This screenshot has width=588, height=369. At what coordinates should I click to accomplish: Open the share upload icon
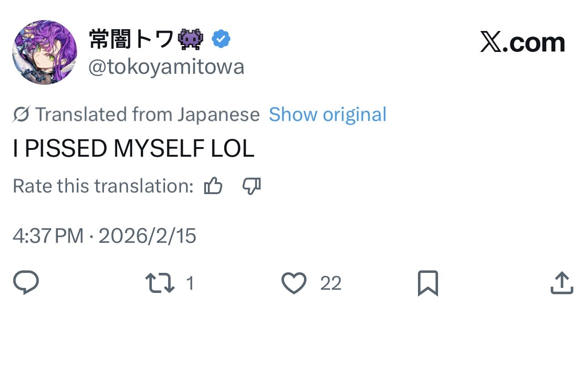pos(562,283)
